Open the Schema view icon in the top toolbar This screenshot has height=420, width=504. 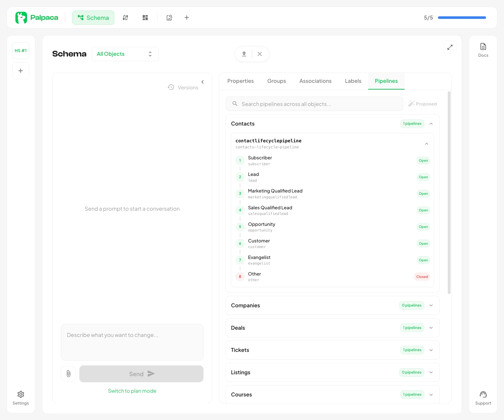(93, 17)
